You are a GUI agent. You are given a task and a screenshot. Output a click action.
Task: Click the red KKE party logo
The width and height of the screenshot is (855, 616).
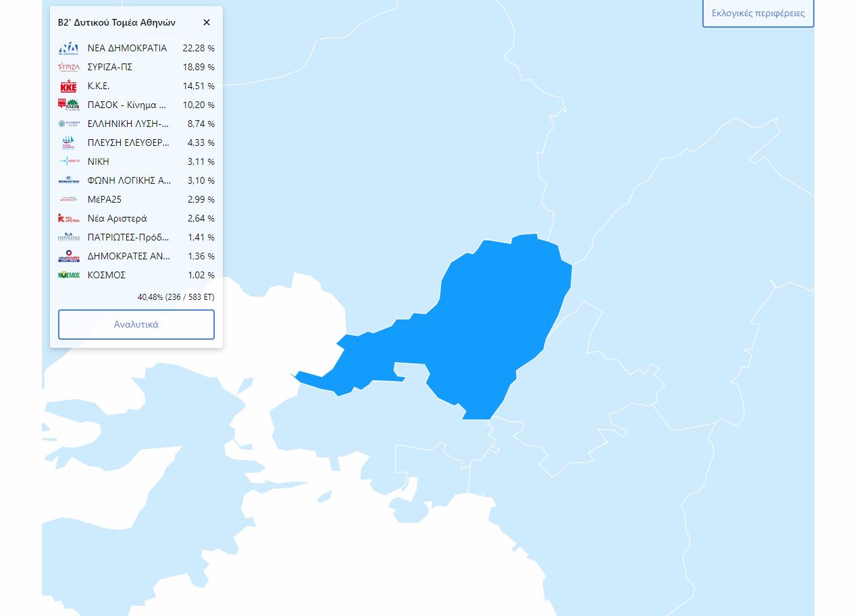pos(69,86)
